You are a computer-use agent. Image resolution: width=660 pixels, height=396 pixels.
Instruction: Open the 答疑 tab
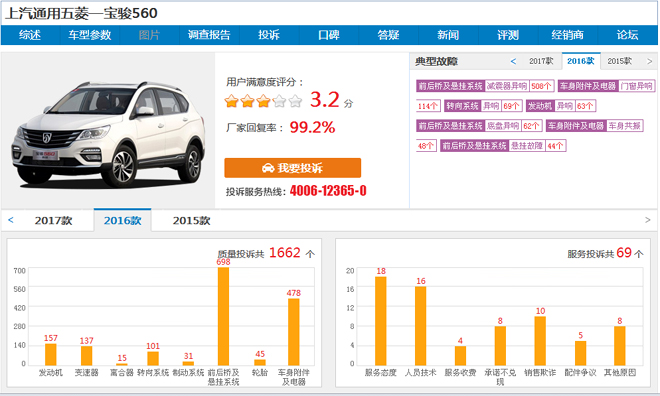point(389,35)
